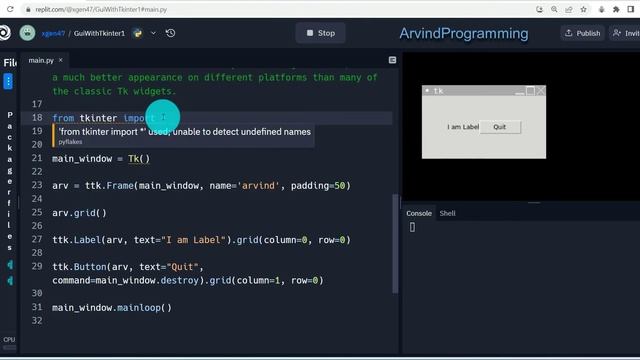Open the browser zoom magnifier icon
This screenshot has width=640, height=360.
[x=554, y=9]
